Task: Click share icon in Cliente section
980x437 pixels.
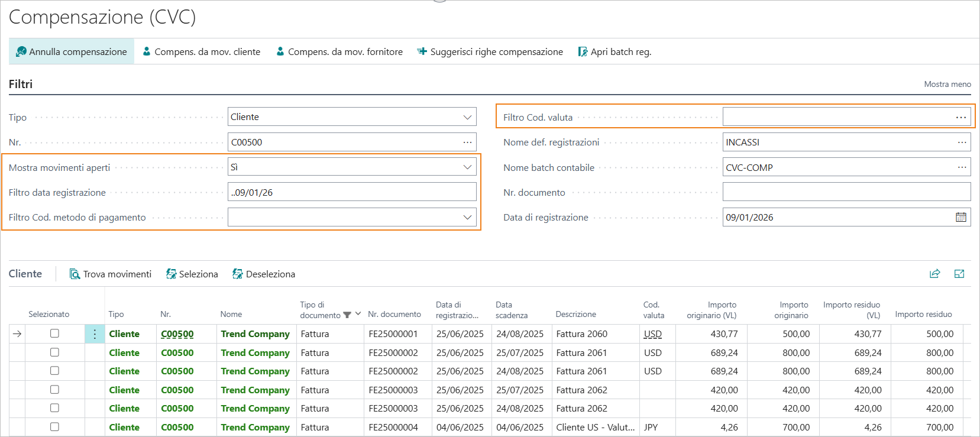Action: click(x=934, y=274)
